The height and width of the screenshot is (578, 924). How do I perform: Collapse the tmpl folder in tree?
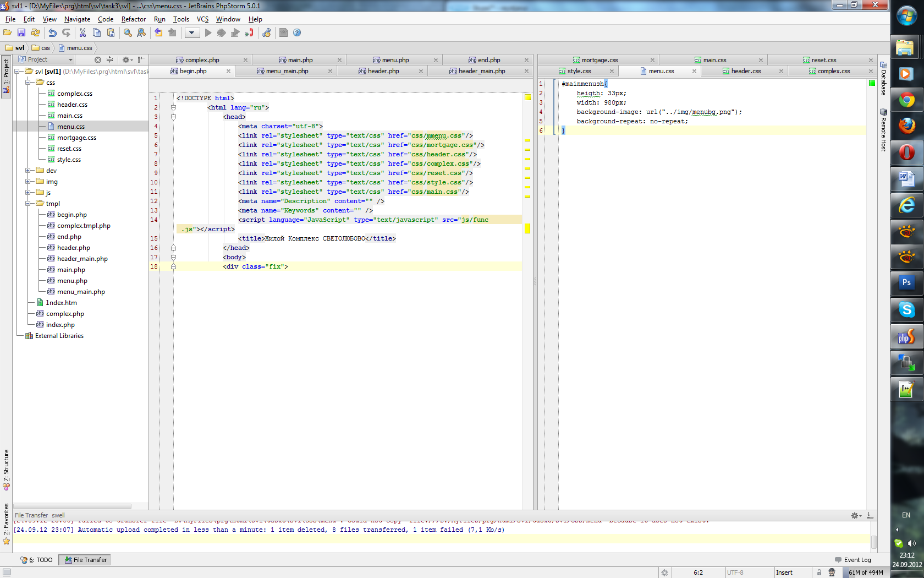click(x=28, y=204)
